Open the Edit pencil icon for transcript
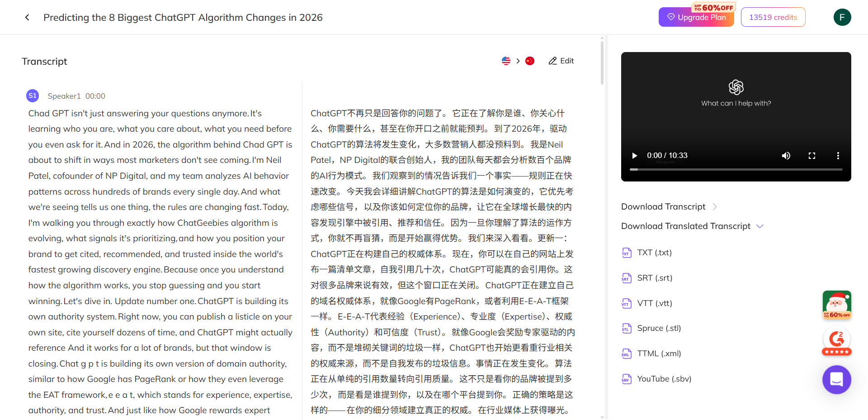The height and width of the screenshot is (420, 868). pyautogui.click(x=552, y=61)
